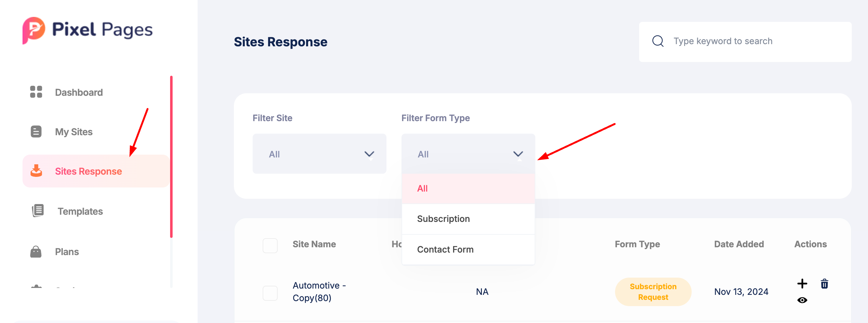
Task: Click the Automotive - Copy(80) site name
Action: [319, 292]
